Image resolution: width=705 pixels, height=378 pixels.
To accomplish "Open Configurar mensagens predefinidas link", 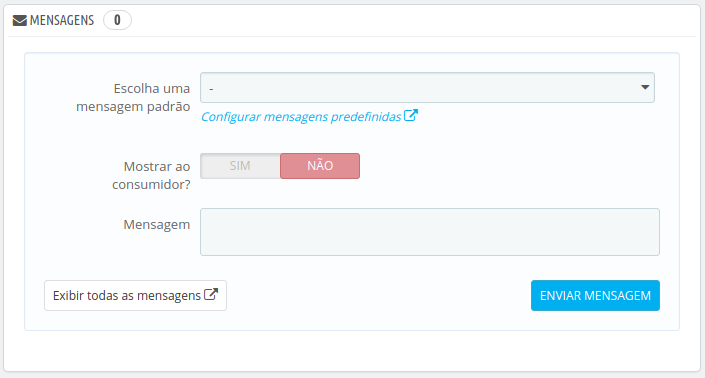I will (301, 116).
